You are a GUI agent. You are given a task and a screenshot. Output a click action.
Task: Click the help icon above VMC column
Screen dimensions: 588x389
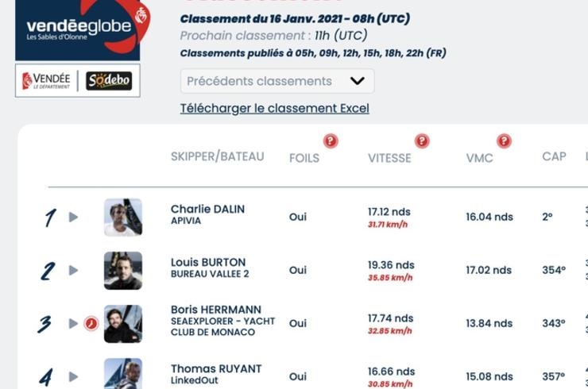coord(504,141)
